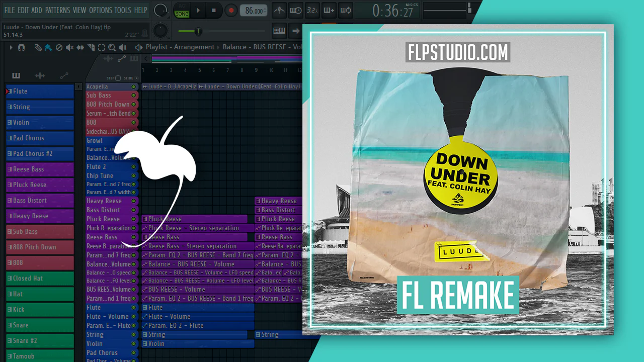The height and width of the screenshot is (362, 644).
Task: Click the main pitch knob
Action: (160, 31)
